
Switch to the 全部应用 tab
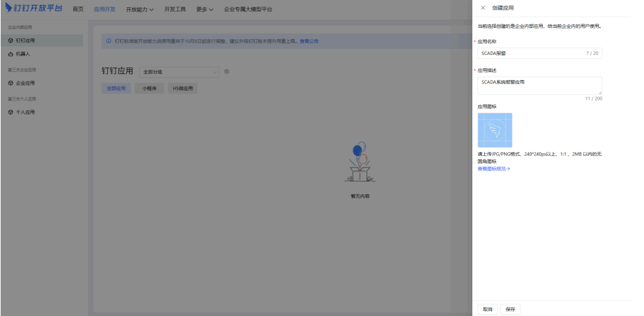116,89
